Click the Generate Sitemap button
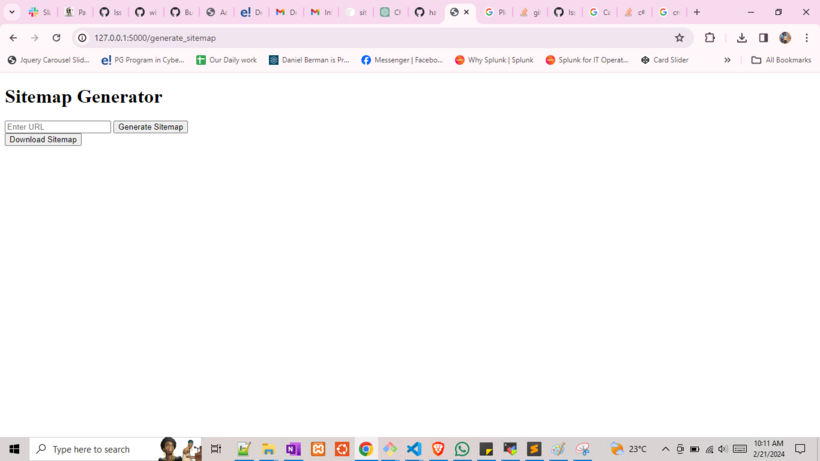This screenshot has width=820, height=461. 150,127
